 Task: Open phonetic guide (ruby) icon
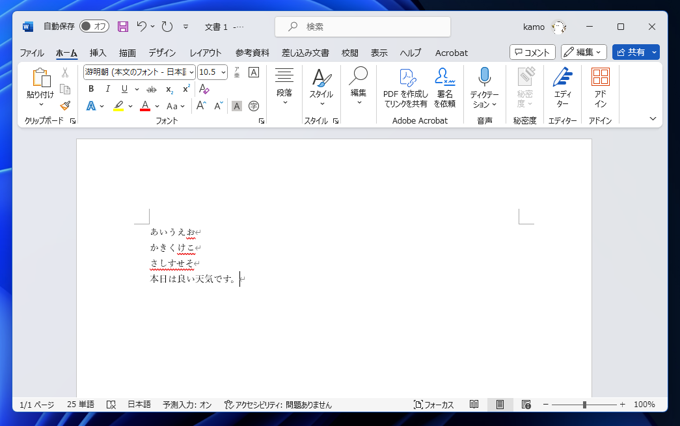click(237, 72)
